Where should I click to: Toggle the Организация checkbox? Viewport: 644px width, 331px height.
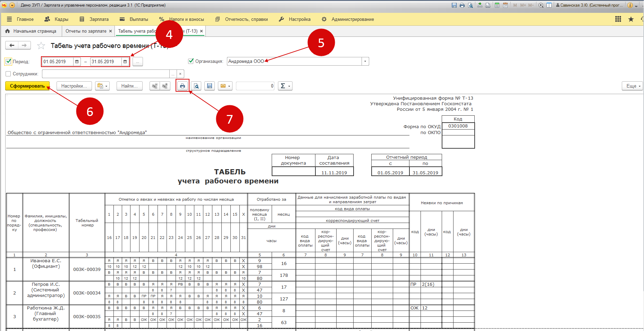(x=190, y=61)
